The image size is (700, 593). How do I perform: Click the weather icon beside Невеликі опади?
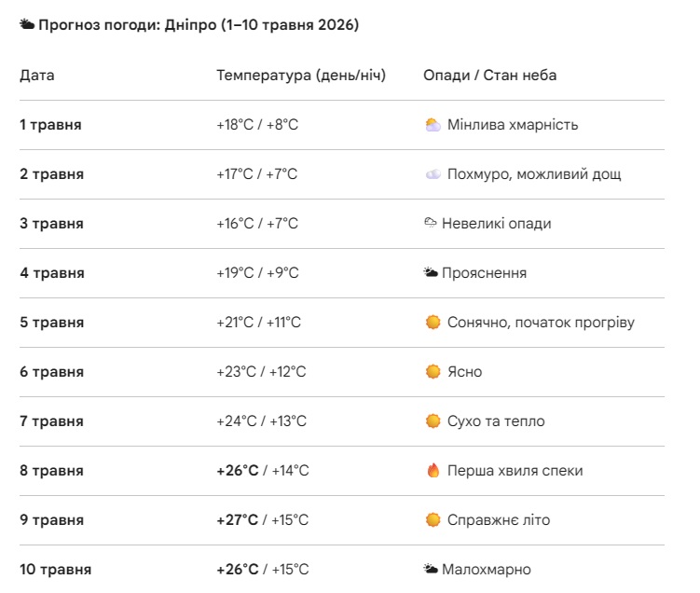pyautogui.click(x=431, y=224)
